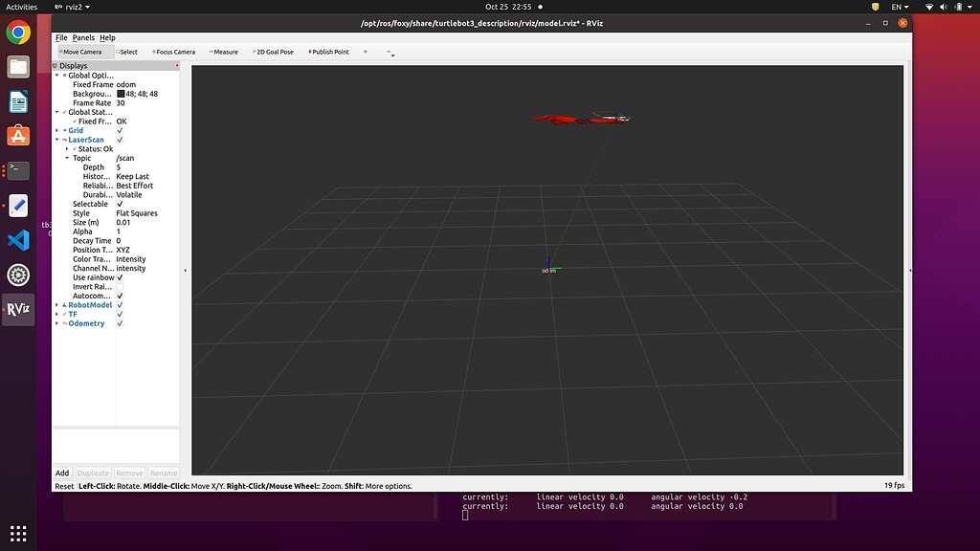Launch Google Chrome from the dock
The height and width of the screenshot is (551, 980).
click(18, 33)
